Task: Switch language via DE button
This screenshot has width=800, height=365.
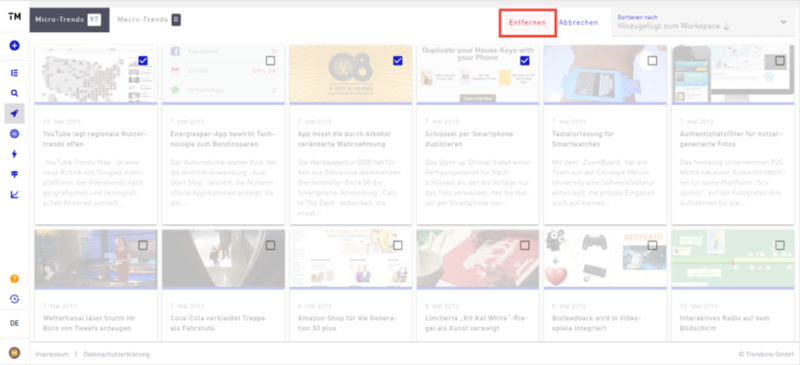Action: tap(14, 323)
